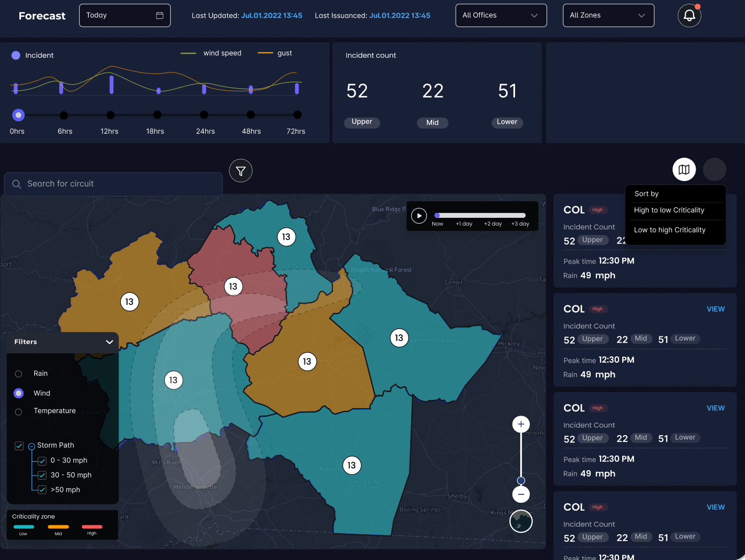The width and height of the screenshot is (745, 560).
Task: Select the 13 marker on the storm path zone
Action: click(x=173, y=380)
